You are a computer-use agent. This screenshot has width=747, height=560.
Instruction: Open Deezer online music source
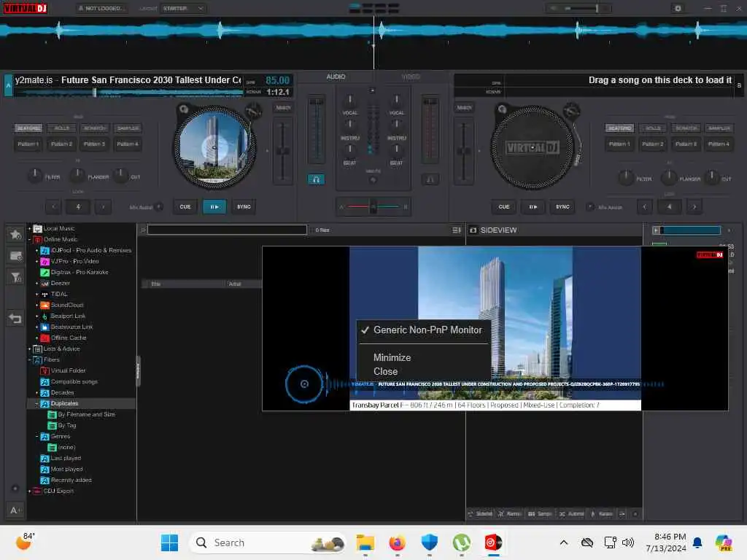60,284
